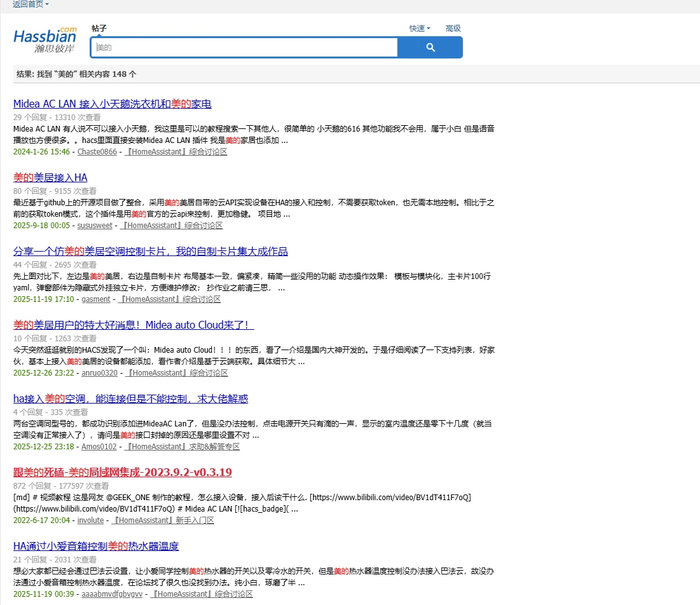Image resolution: width=700 pixels, height=605 pixels.
Task: Open 仿美的美居空调控制卡片 thread
Action: pos(150,251)
